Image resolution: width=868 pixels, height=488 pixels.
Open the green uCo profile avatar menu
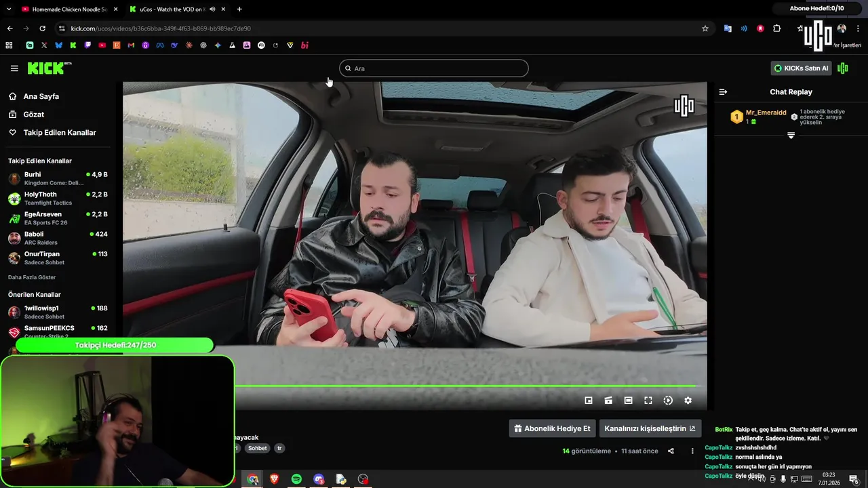coord(843,68)
